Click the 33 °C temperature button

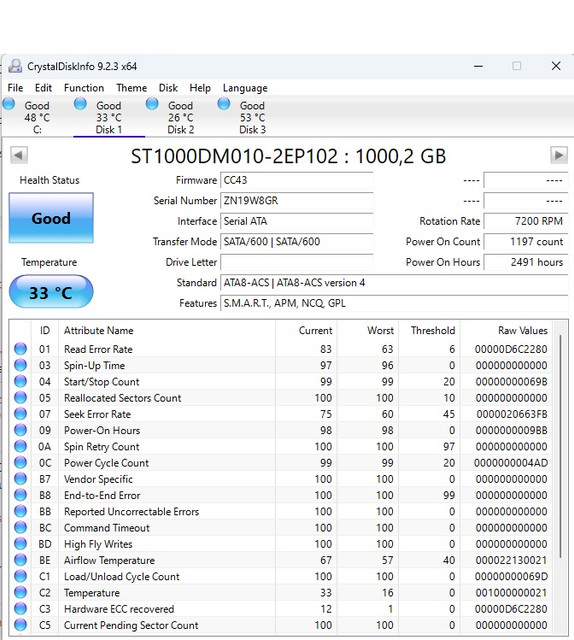(x=51, y=292)
